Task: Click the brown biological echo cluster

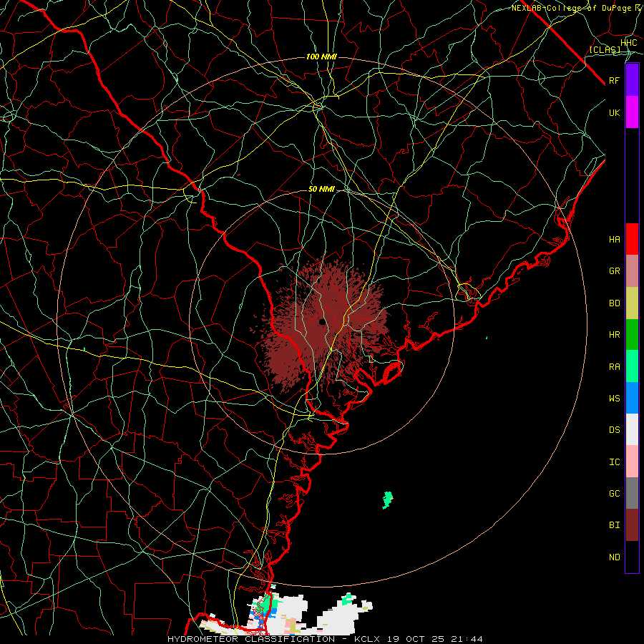Action: pyautogui.click(x=321, y=324)
